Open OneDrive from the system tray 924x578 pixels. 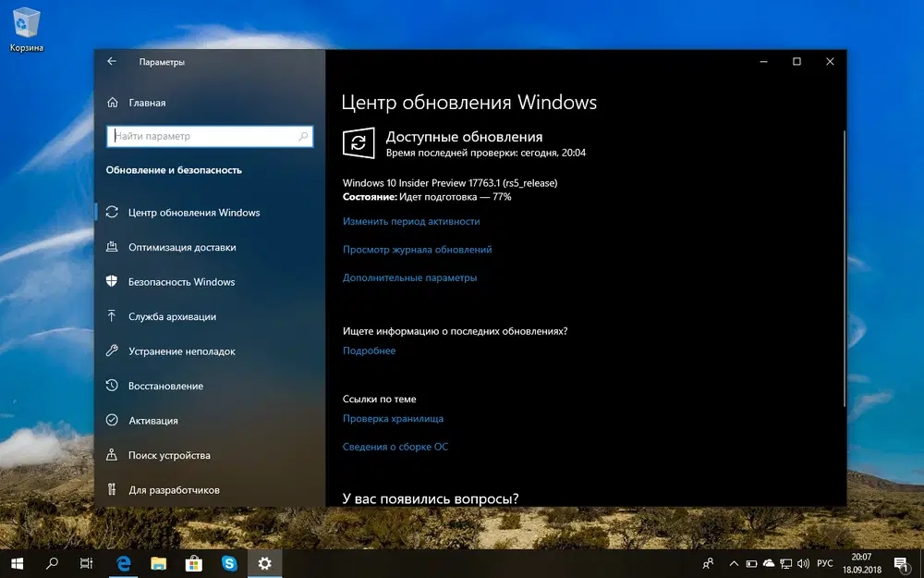771,563
